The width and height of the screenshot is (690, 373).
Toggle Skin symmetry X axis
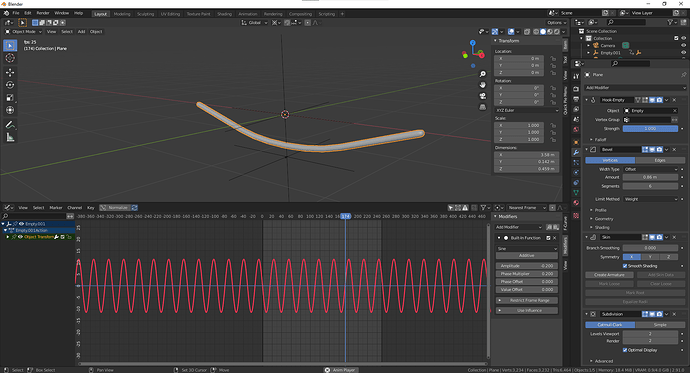(632, 257)
